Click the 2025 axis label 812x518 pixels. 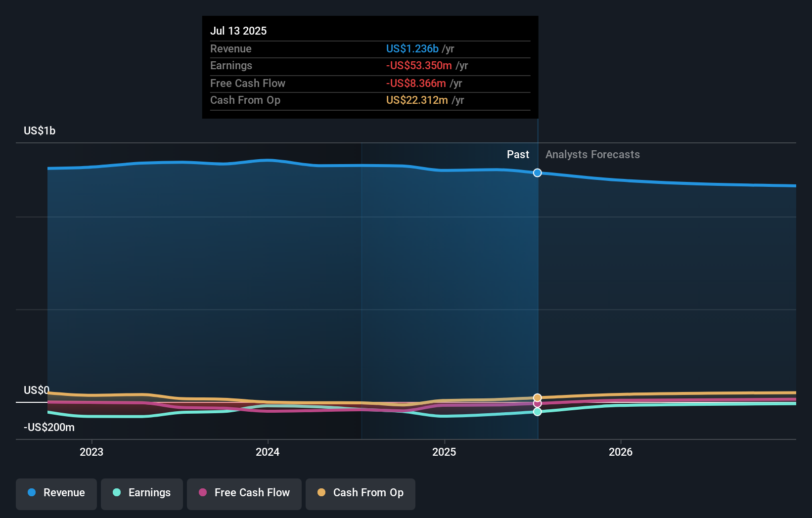tap(444, 452)
